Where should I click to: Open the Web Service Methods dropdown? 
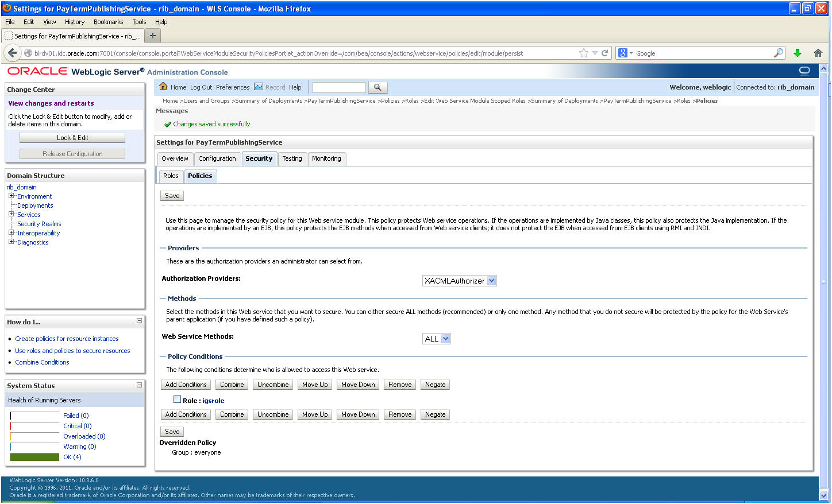436,339
